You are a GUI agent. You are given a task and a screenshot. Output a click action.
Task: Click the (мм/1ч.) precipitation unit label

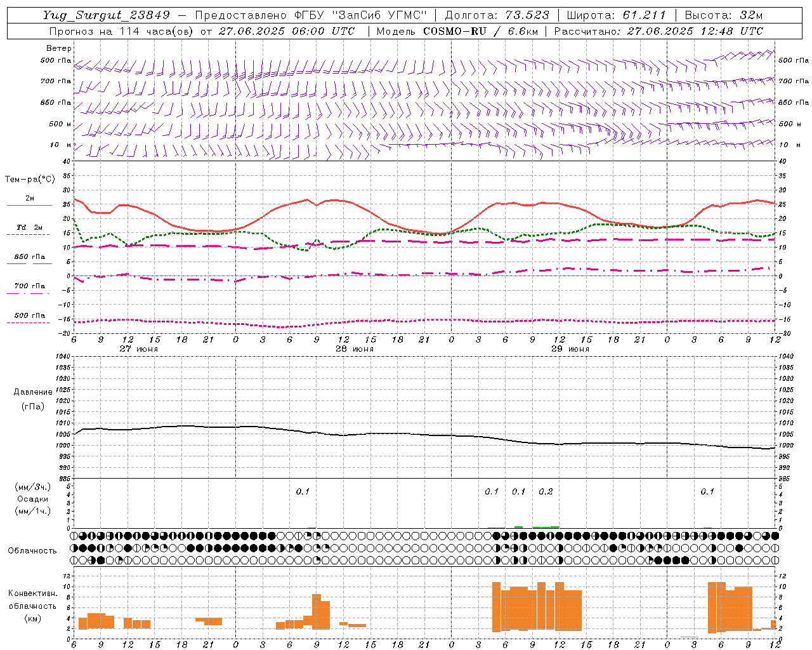click(x=32, y=511)
